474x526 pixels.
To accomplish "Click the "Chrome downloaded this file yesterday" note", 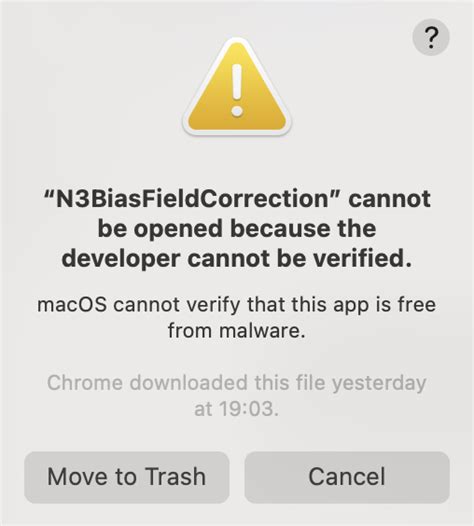I will [x=236, y=383].
